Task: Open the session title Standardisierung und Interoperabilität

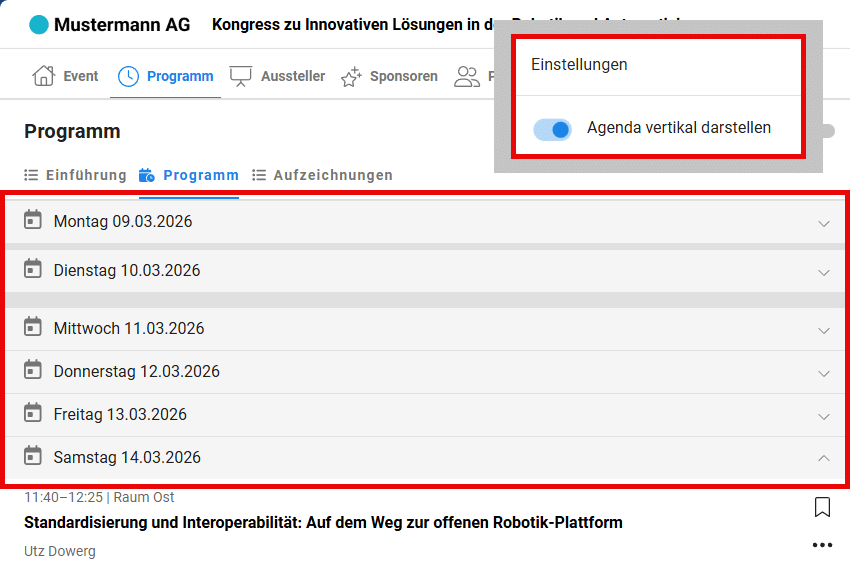Action: (x=323, y=522)
